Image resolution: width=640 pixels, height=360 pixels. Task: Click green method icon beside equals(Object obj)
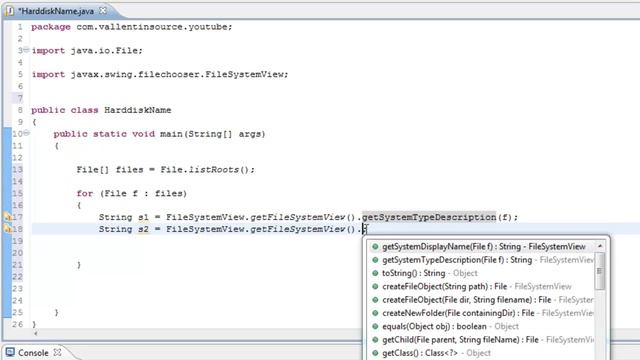tap(375, 327)
